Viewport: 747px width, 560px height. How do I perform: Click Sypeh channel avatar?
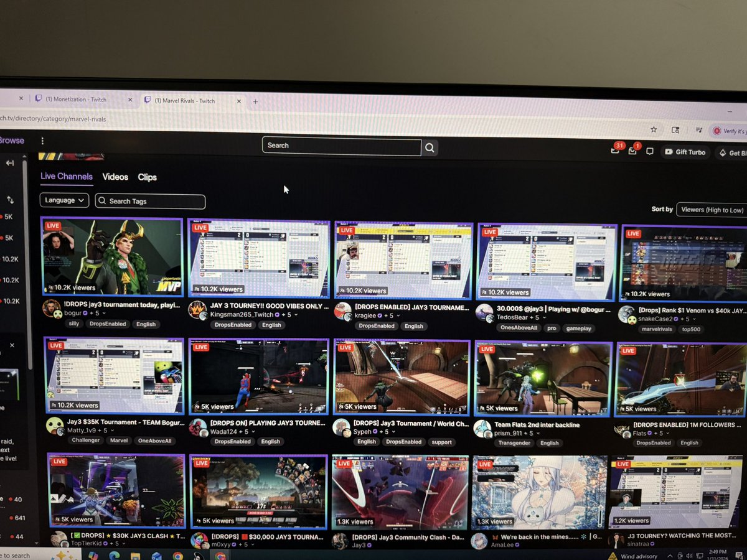pyautogui.click(x=341, y=428)
